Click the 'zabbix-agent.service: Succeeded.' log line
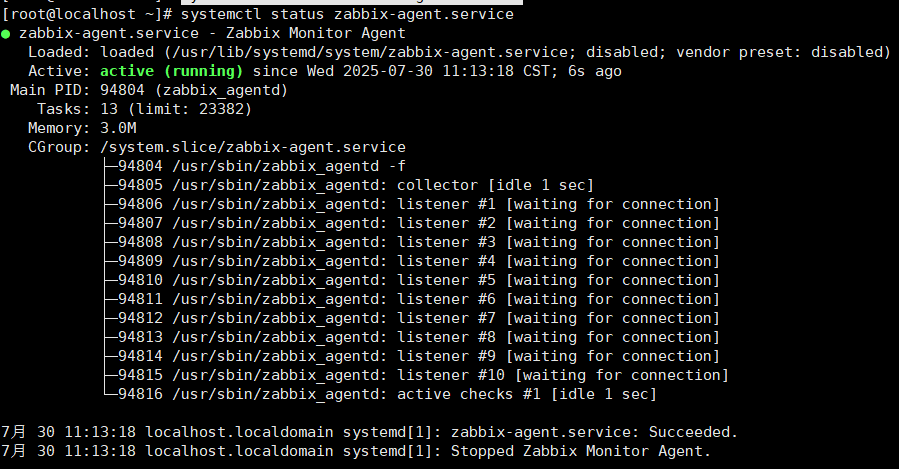Screen dimensions: 899x469 pyautogui.click(x=595, y=432)
